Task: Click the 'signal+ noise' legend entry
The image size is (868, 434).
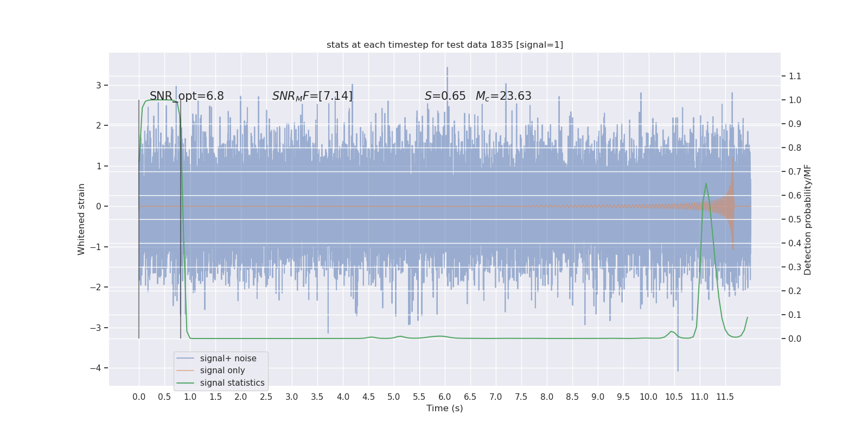Action: (228, 359)
